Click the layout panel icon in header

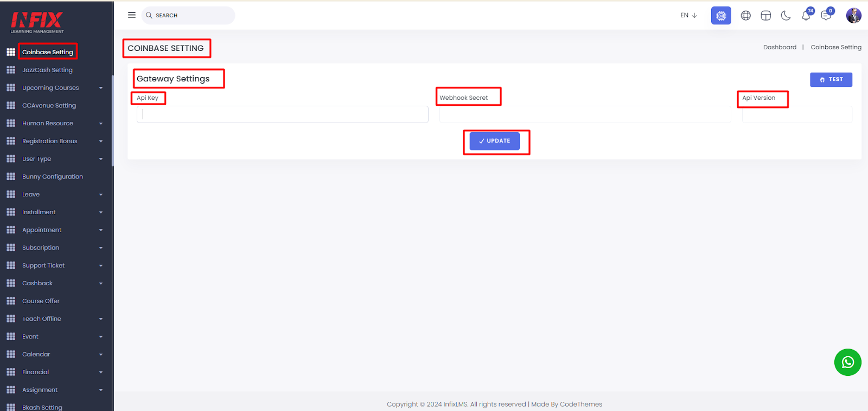tap(765, 16)
